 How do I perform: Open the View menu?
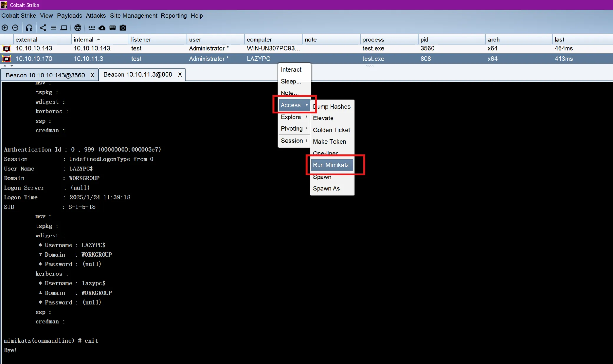coord(46,16)
